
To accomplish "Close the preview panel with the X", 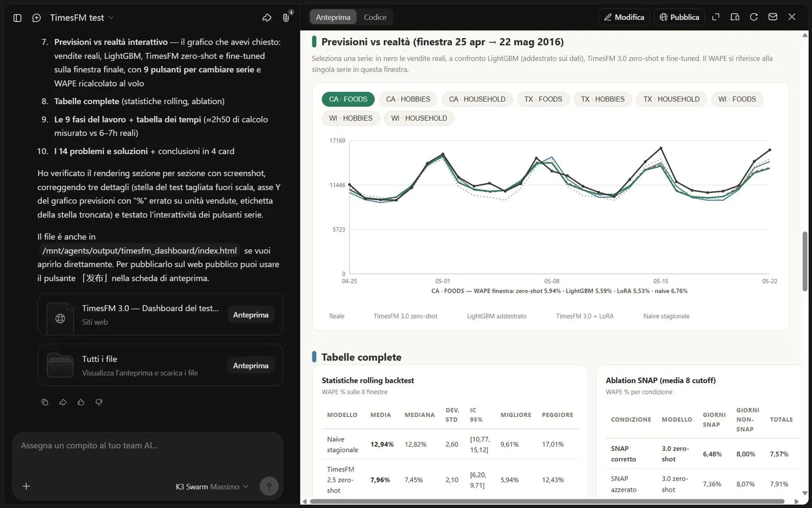I will (x=792, y=17).
